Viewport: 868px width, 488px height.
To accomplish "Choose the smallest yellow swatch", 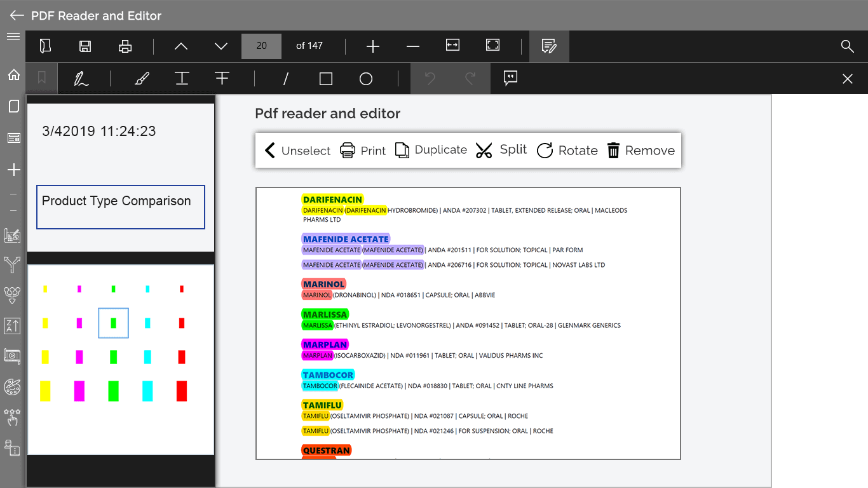I will pos(45,289).
